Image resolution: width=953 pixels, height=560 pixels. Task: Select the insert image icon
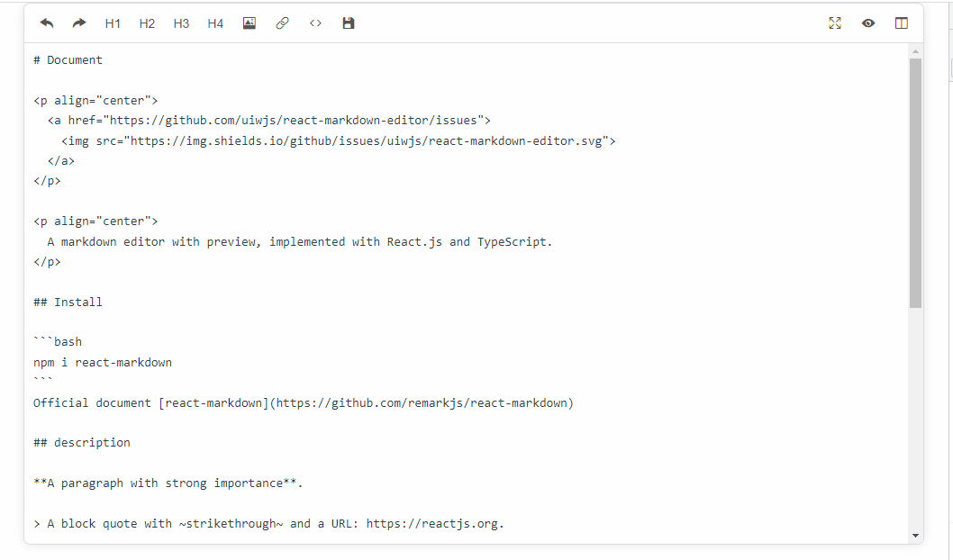point(249,23)
